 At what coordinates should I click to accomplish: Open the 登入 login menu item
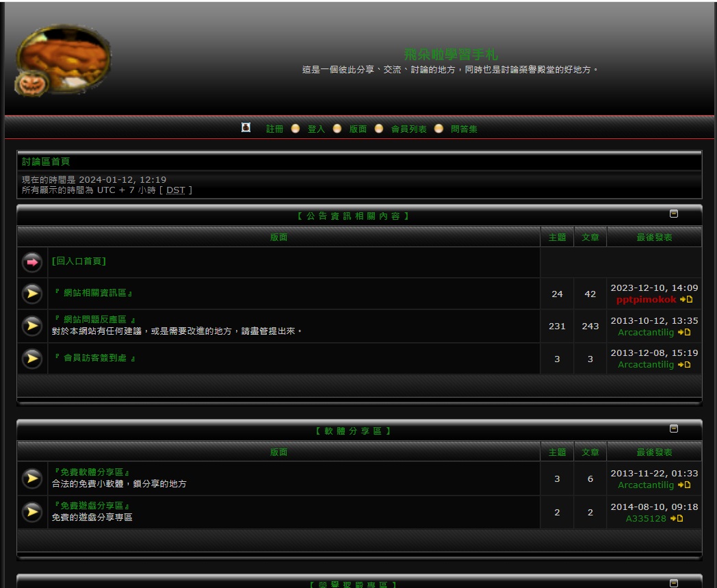316,129
